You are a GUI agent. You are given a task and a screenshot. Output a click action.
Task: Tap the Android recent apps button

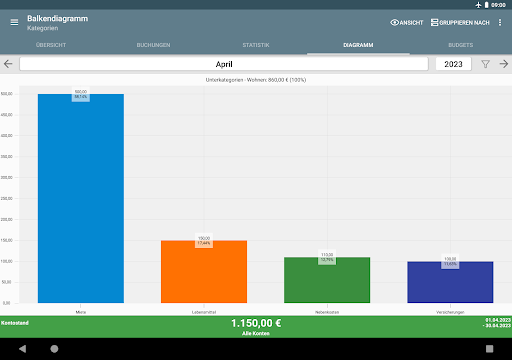[489, 349]
